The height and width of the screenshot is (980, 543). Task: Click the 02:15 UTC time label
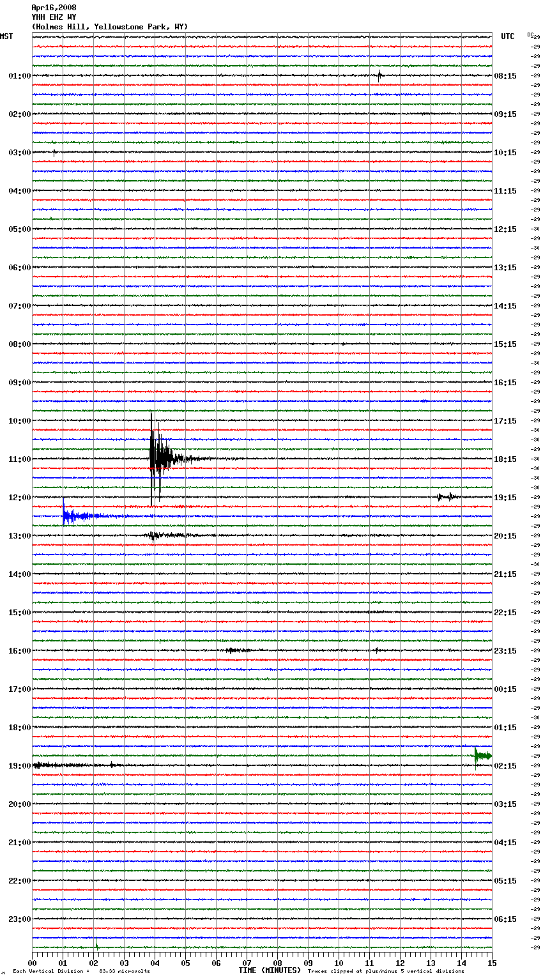(505, 766)
